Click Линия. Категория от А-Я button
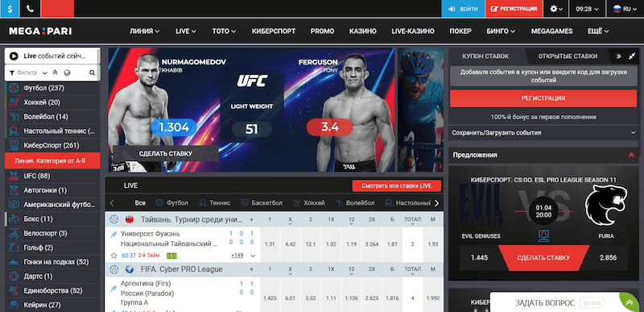This screenshot has width=644, height=312. coord(52,160)
